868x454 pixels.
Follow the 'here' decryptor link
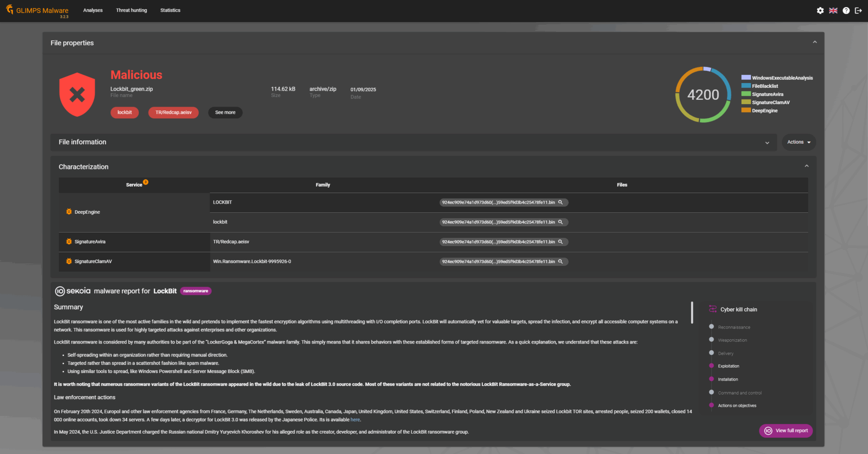pos(355,420)
